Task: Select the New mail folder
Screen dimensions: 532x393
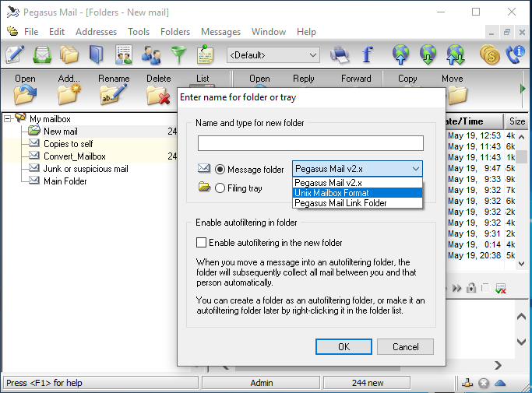Action: pos(61,132)
